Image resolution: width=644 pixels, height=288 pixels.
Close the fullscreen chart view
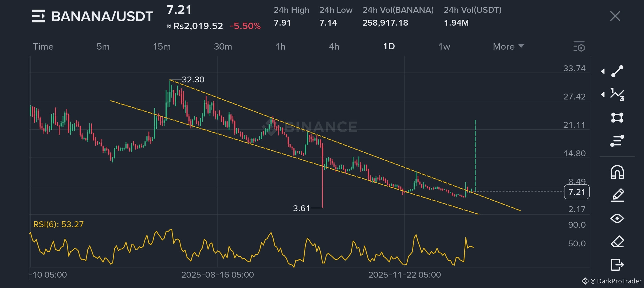click(615, 16)
